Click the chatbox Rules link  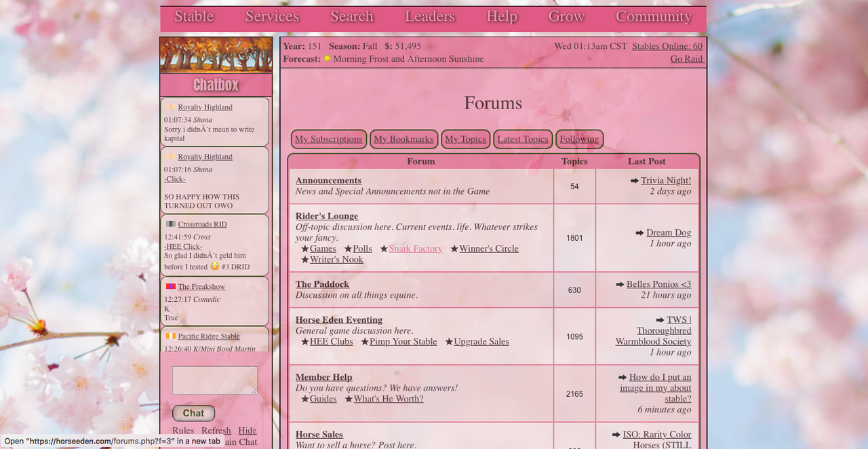tap(183, 431)
